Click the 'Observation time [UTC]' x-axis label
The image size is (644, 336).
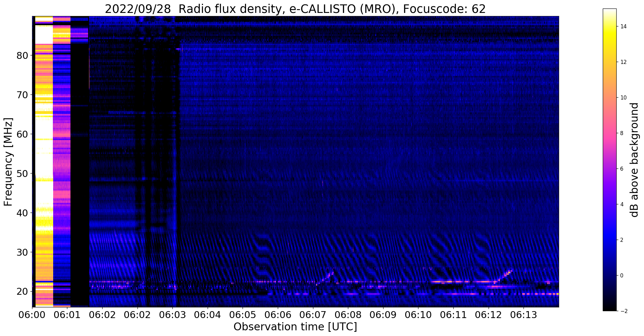295,327
